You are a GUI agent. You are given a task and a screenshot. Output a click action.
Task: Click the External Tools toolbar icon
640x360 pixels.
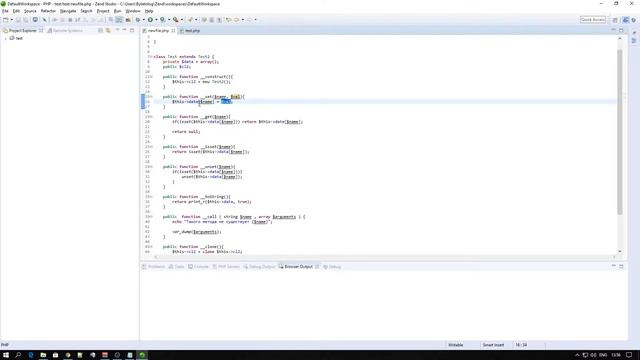[x=176, y=20]
